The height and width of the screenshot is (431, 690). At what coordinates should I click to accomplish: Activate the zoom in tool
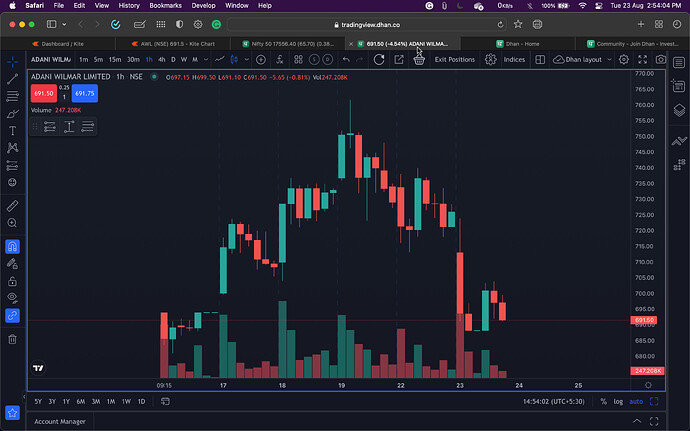coord(12,223)
